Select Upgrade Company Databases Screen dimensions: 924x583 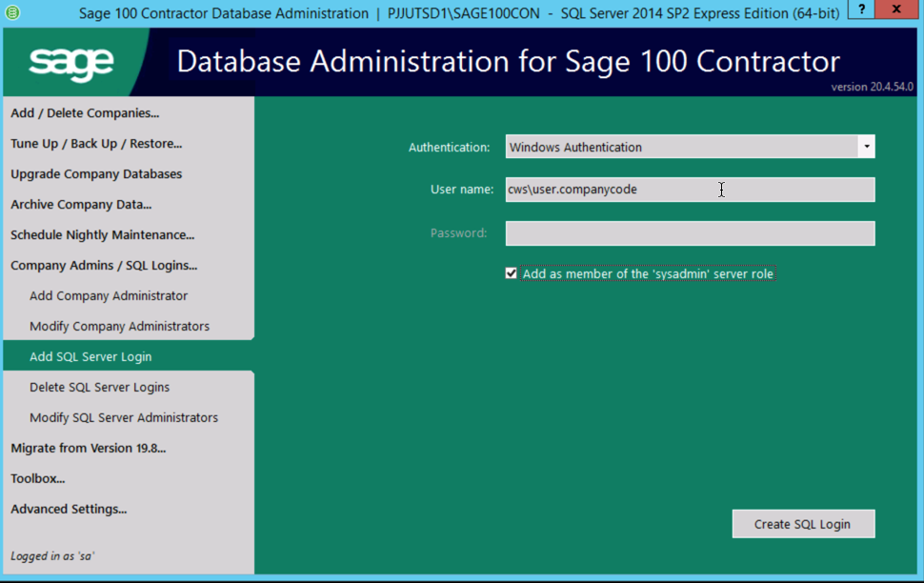pos(96,174)
